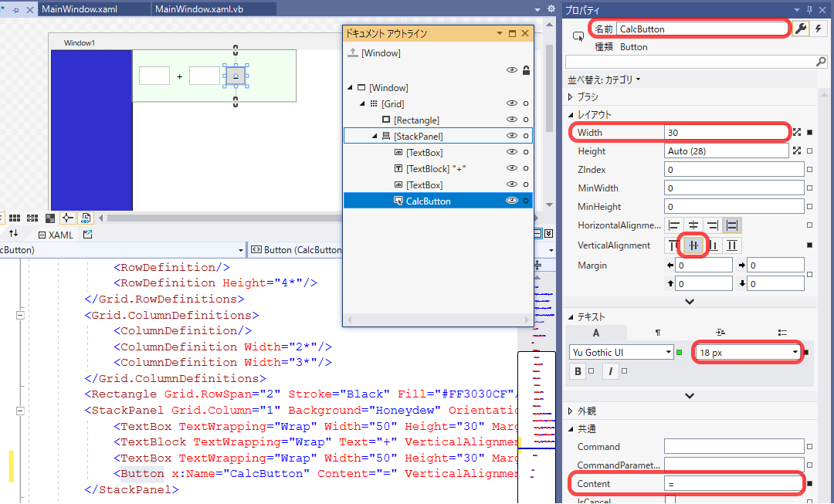This screenshot has width=834, height=504.
Task: Click the disable project code icon
Action: [x=85, y=218]
